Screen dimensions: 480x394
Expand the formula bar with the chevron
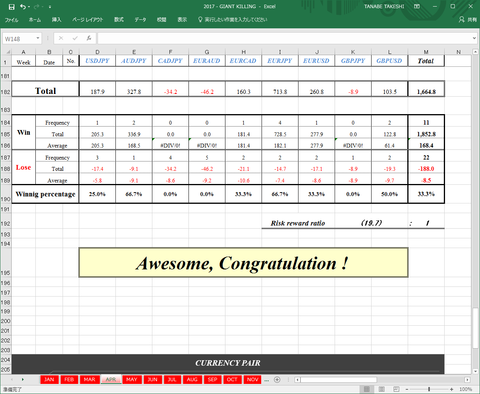(474, 38)
